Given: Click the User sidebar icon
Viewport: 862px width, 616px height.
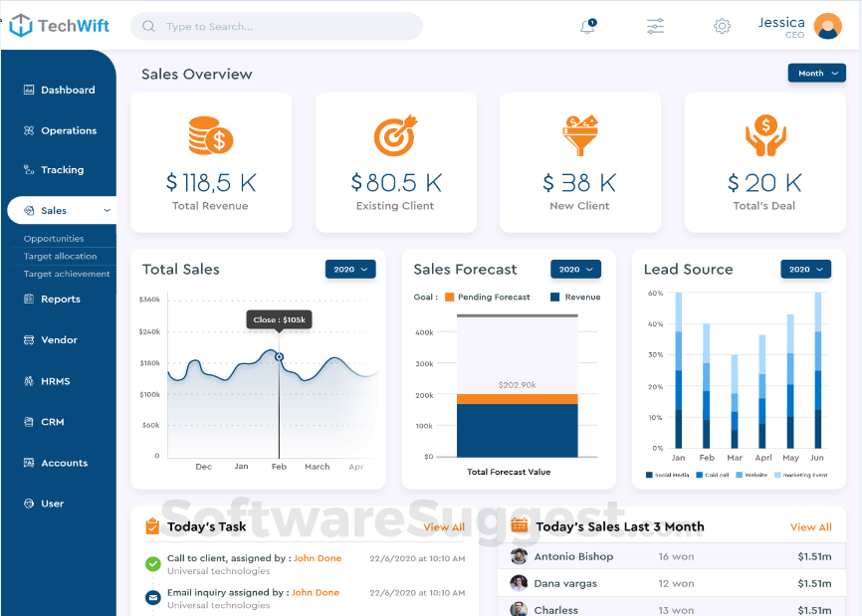Looking at the screenshot, I should [29, 504].
